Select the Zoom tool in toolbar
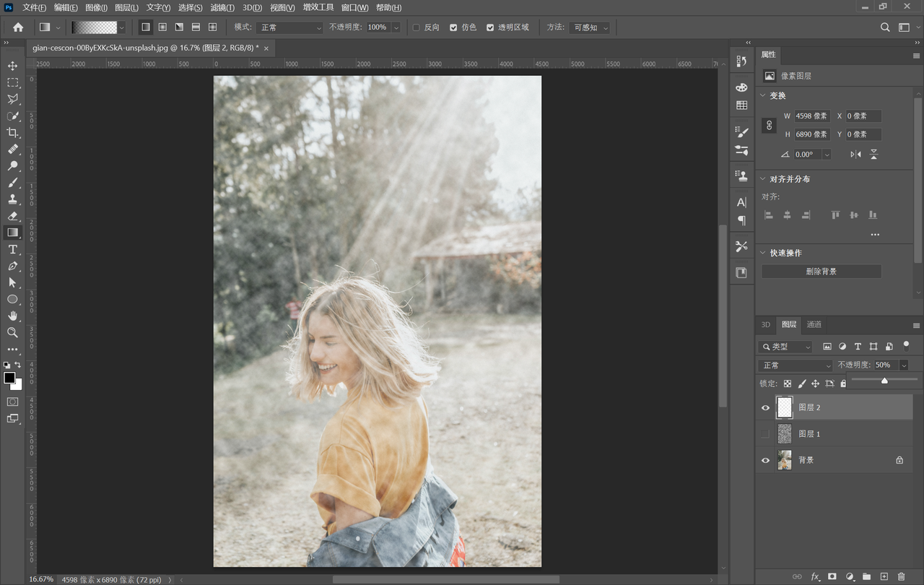The image size is (924, 585). click(12, 332)
